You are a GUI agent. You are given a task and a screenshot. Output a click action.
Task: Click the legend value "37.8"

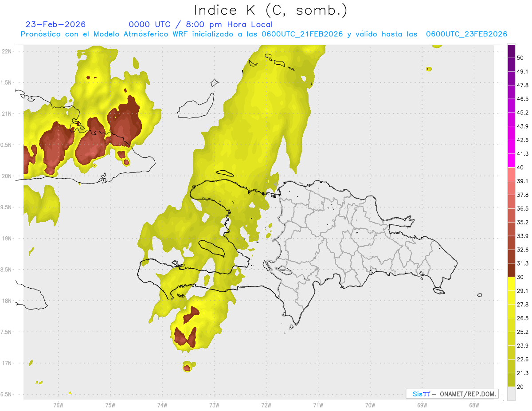[x=523, y=195]
